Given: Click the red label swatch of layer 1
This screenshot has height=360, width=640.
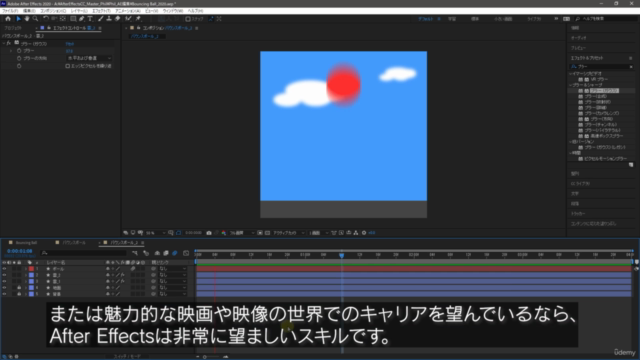Looking at the screenshot, I should point(31,269).
